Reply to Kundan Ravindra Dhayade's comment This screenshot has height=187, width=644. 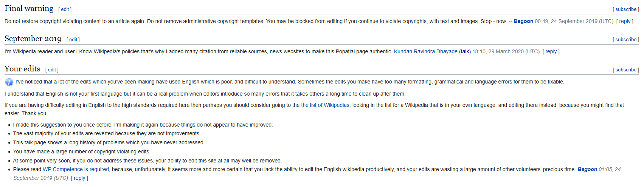point(551,52)
